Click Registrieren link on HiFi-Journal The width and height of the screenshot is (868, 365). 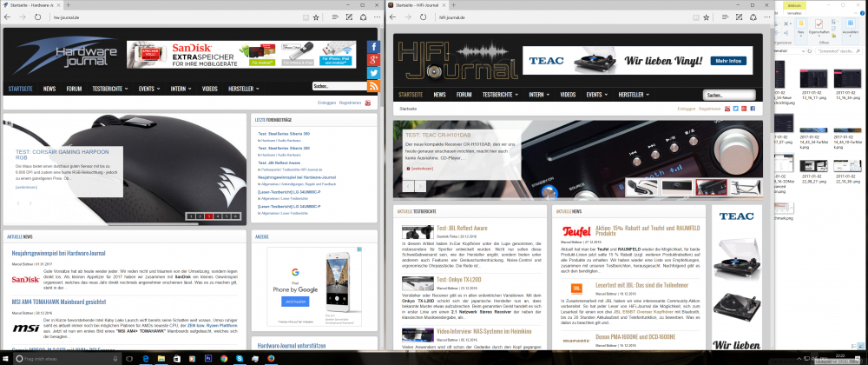(710, 109)
